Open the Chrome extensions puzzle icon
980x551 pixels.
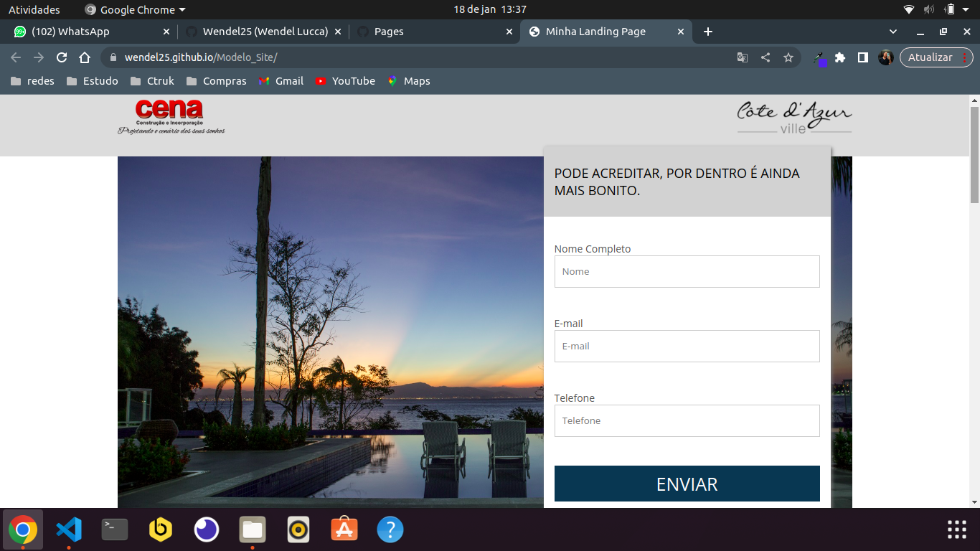click(x=839, y=57)
